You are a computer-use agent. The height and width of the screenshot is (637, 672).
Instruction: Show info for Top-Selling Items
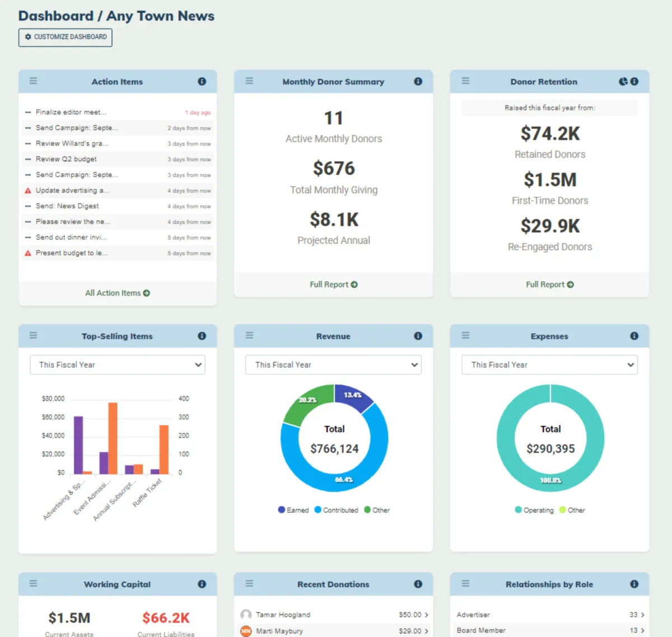coord(202,336)
